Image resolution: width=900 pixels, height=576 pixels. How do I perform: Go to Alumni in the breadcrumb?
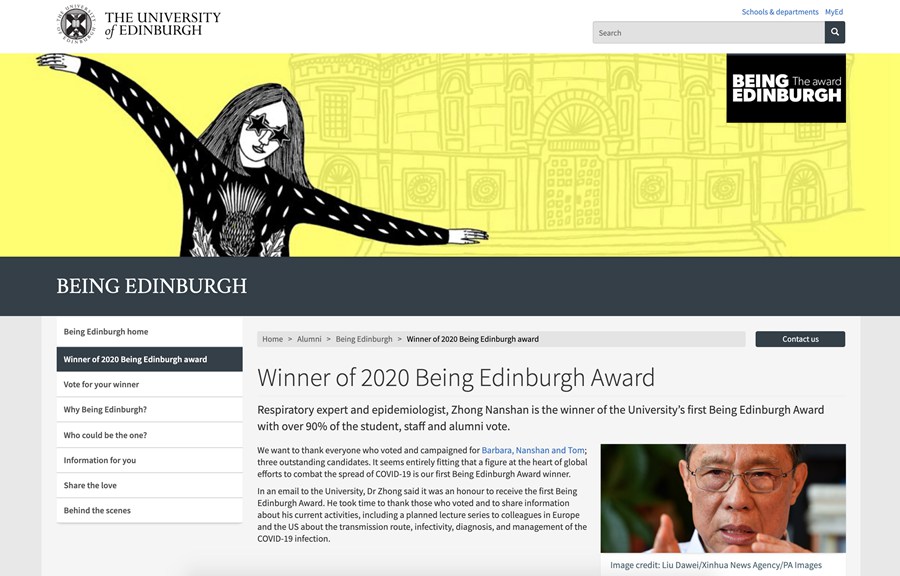[309, 339]
